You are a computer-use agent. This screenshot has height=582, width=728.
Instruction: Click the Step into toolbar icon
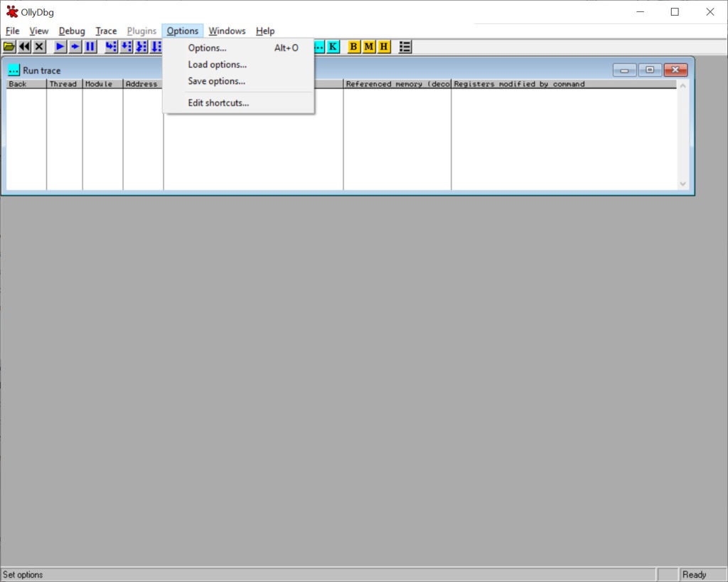pyautogui.click(x=111, y=47)
